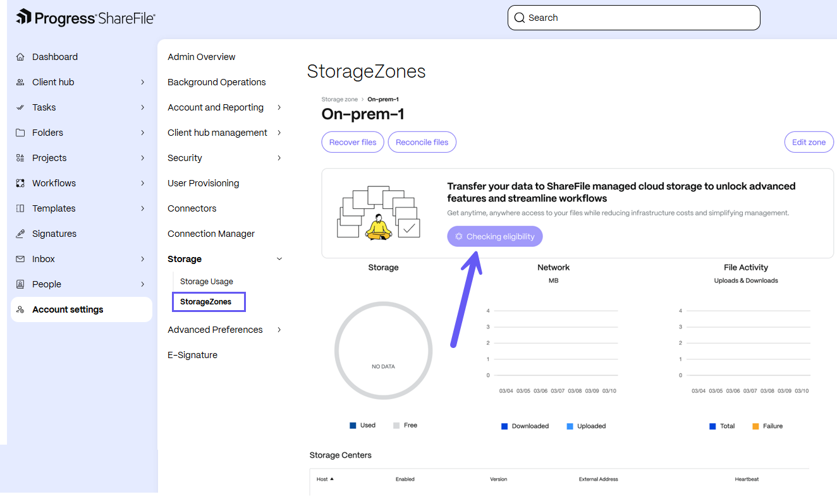The height and width of the screenshot is (504, 837).
Task: Click the Recover files button
Action: pyautogui.click(x=353, y=142)
